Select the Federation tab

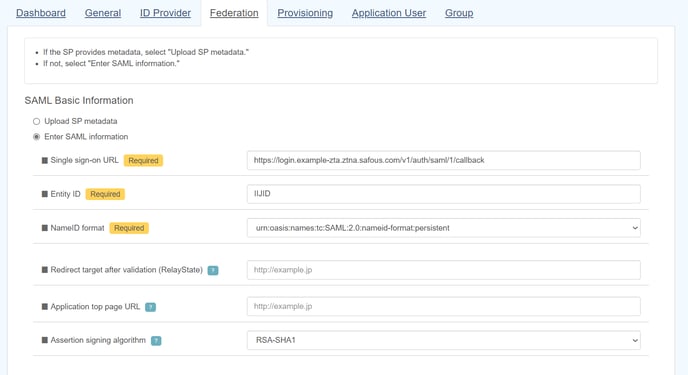tap(234, 13)
